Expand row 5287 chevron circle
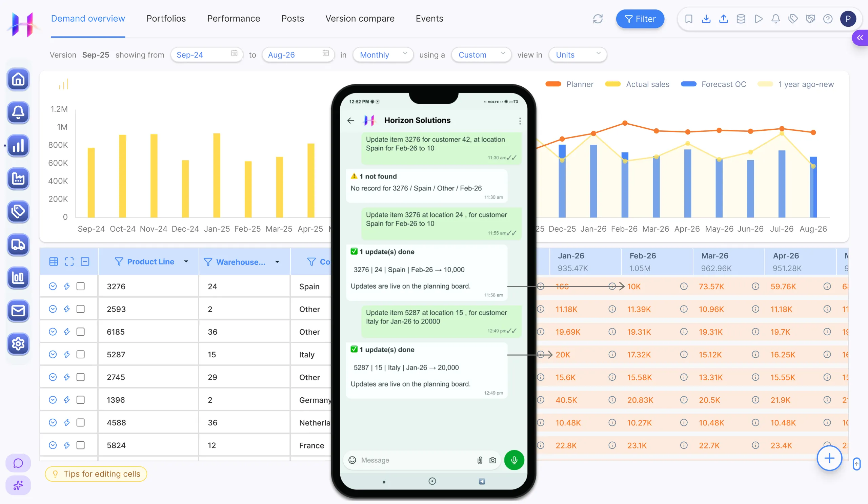Image resolution: width=868 pixels, height=504 pixels. pos(53,355)
